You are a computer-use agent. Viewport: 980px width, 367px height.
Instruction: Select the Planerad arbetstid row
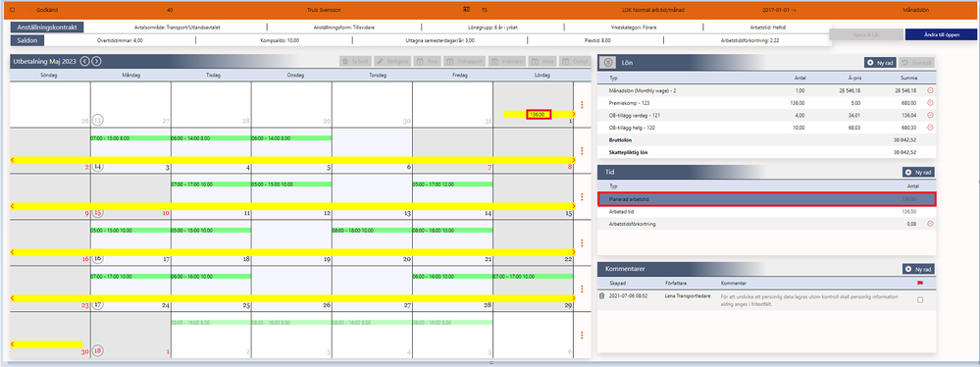pyautogui.click(x=767, y=199)
